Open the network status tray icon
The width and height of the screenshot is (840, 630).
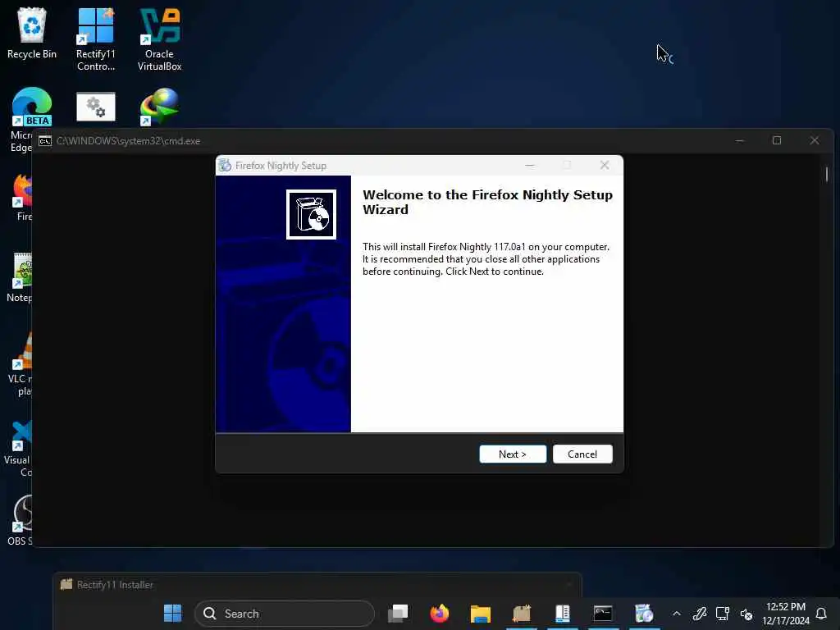click(x=723, y=614)
